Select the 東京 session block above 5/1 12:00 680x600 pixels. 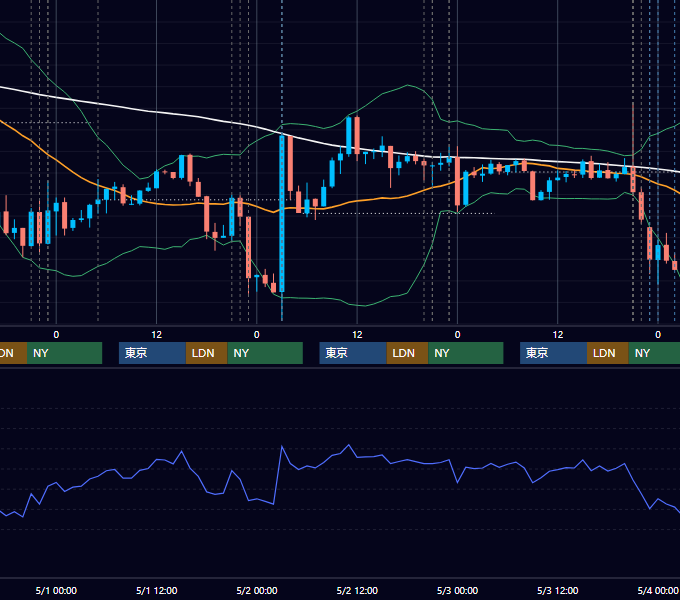click(x=152, y=353)
